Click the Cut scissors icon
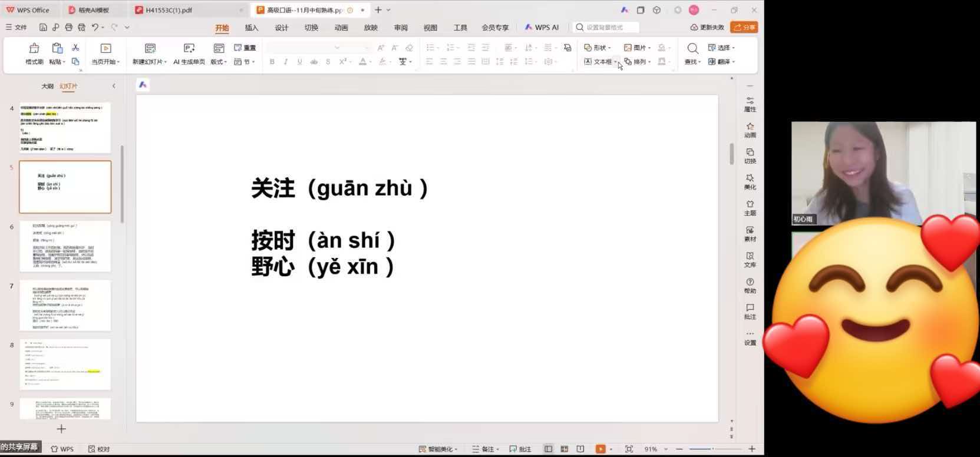The height and width of the screenshot is (457, 980). point(75,48)
